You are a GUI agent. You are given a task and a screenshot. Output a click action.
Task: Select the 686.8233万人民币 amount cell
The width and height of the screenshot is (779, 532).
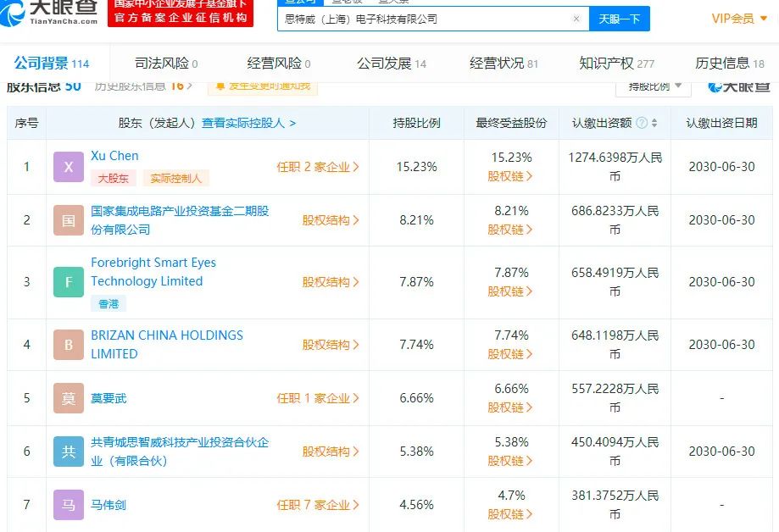(615, 220)
